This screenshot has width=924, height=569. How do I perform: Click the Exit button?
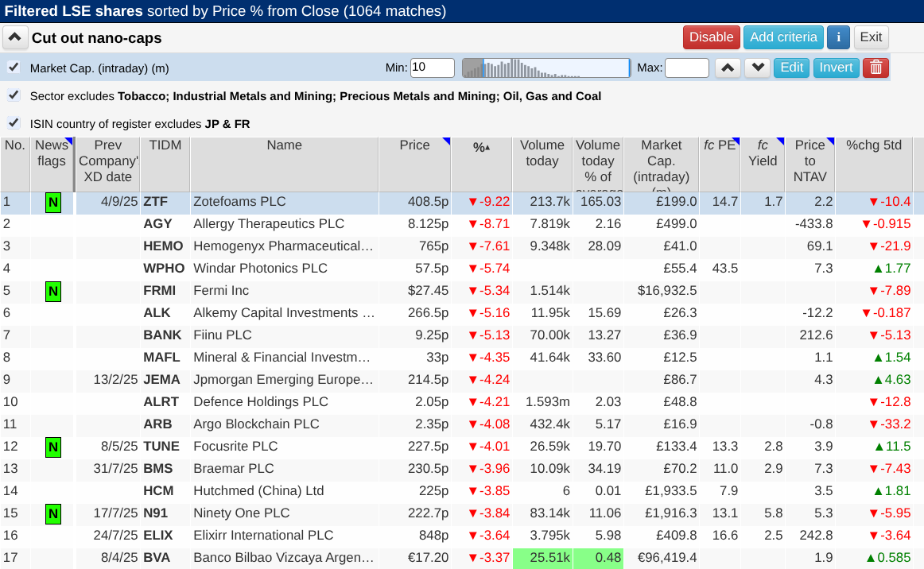coord(871,37)
